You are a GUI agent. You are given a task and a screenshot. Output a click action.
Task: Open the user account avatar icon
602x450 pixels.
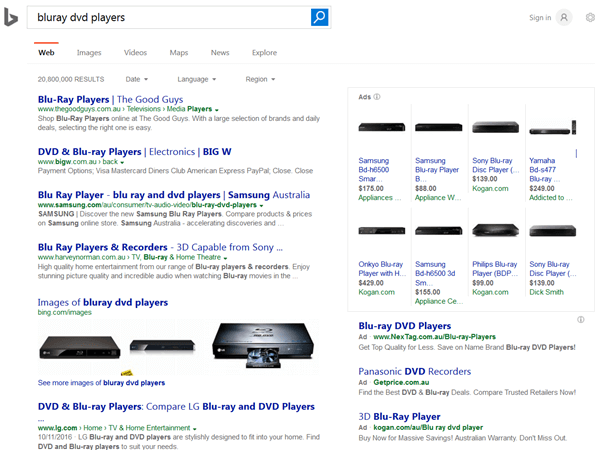coord(564,18)
